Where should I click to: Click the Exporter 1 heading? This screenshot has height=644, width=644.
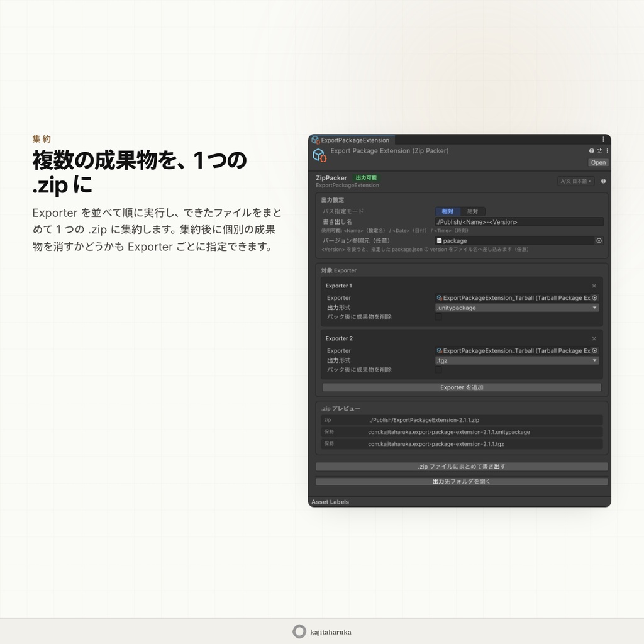pos(338,286)
